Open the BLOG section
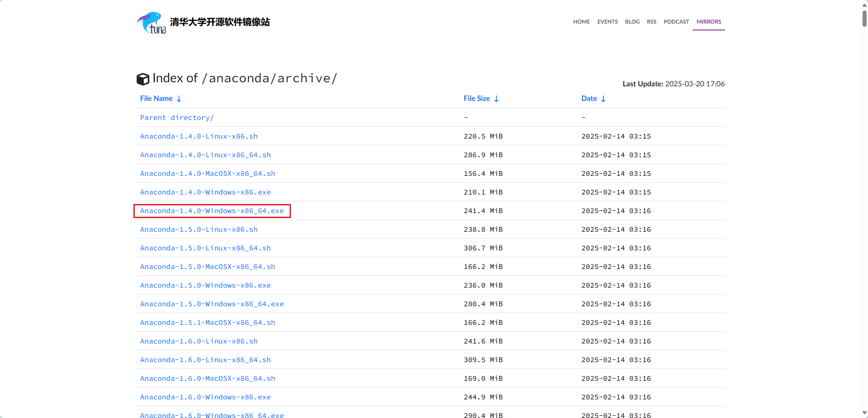Viewport: 868px width, 418px height. point(632,21)
